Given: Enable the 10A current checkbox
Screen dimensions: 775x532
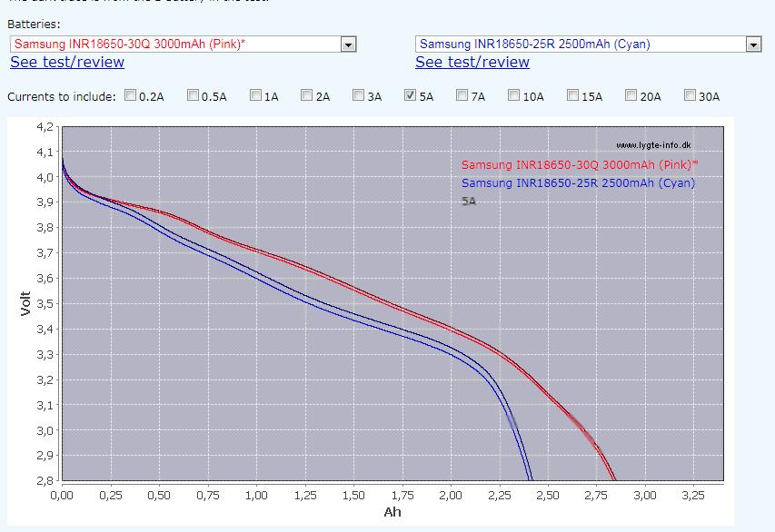Looking at the screenshot, I should click(514, 95).
